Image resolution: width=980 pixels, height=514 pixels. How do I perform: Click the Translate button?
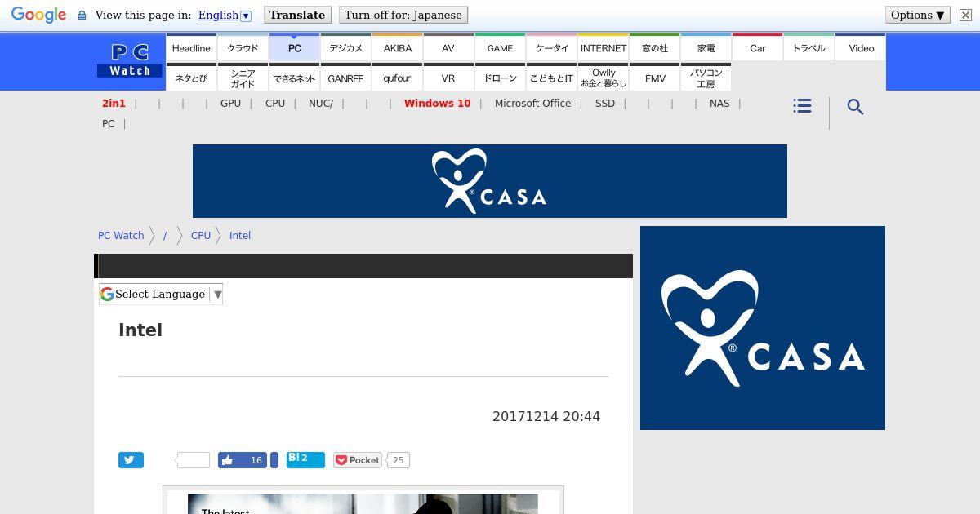pyautogui.click(x=297, y=15)
